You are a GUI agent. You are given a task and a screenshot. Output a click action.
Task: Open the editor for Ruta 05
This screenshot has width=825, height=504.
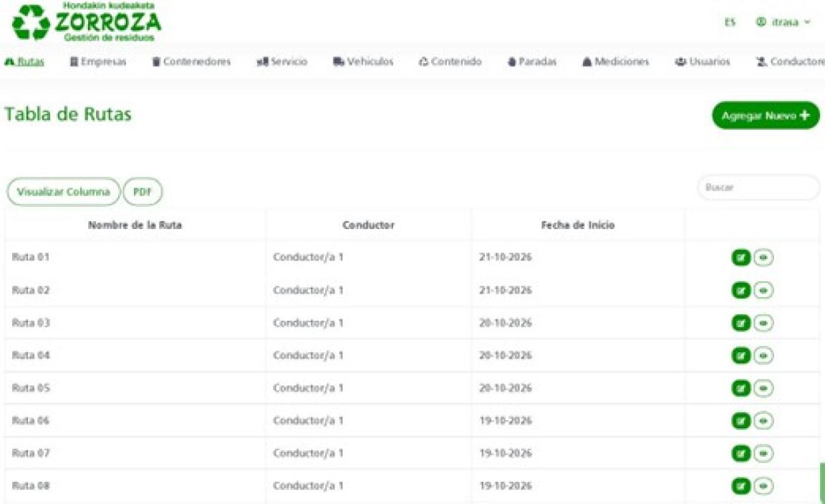[740, 388]
